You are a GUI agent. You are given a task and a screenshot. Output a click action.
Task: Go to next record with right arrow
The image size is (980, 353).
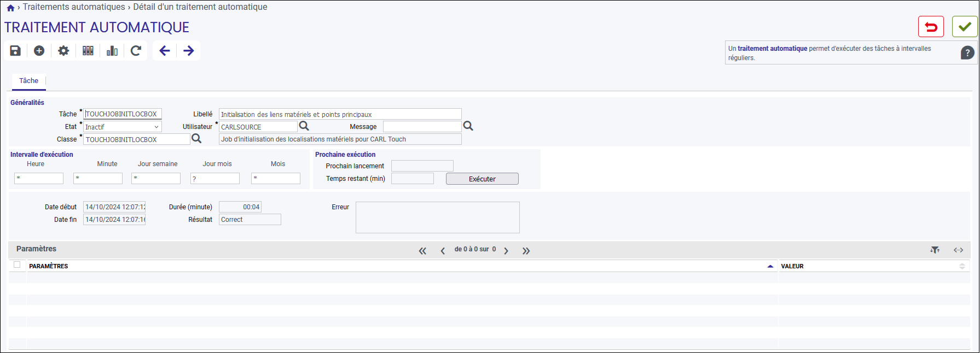click(189, 51)
